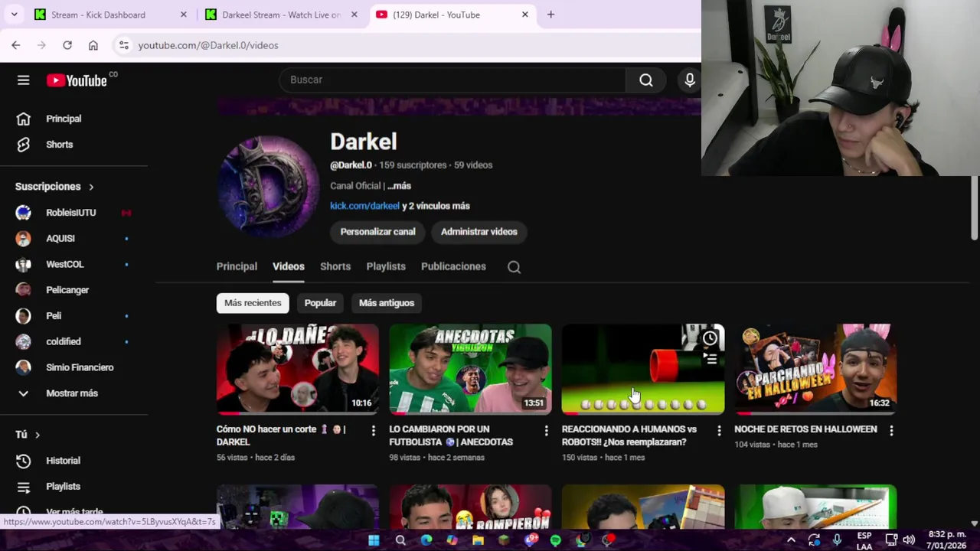Screen dimensions: 980x551
Task: Click the browser address bar URL
Action: tap(208, 45)
